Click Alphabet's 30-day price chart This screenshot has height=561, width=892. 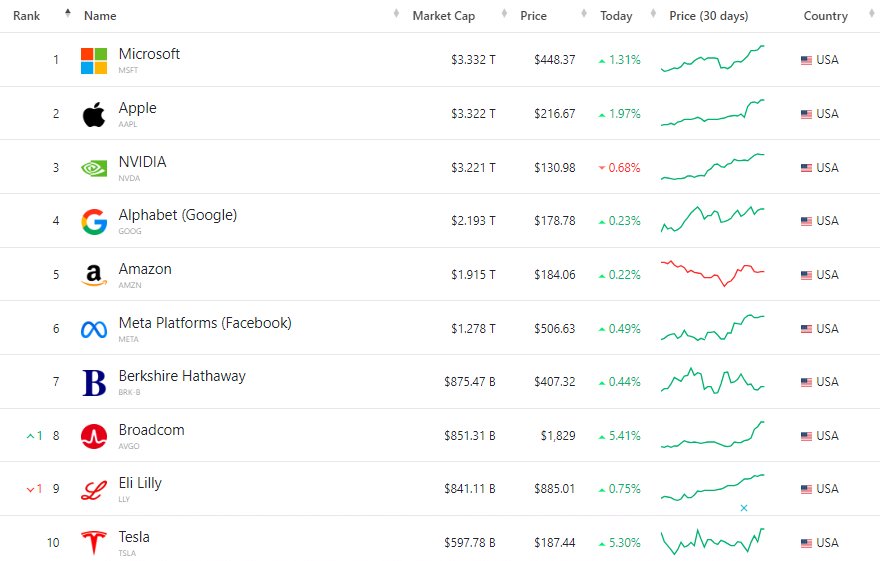[x=712, y=219]
